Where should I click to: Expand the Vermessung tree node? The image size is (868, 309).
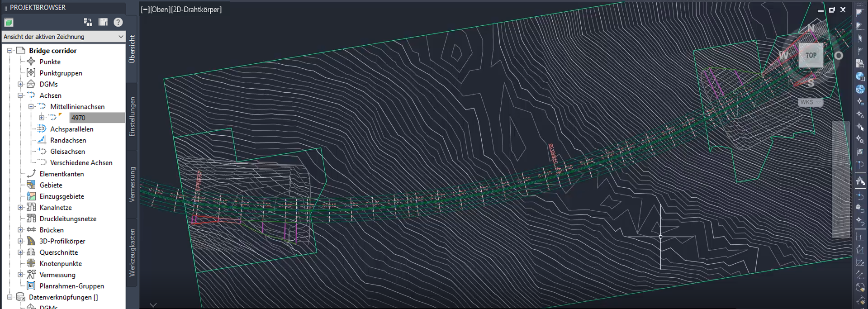20,275
